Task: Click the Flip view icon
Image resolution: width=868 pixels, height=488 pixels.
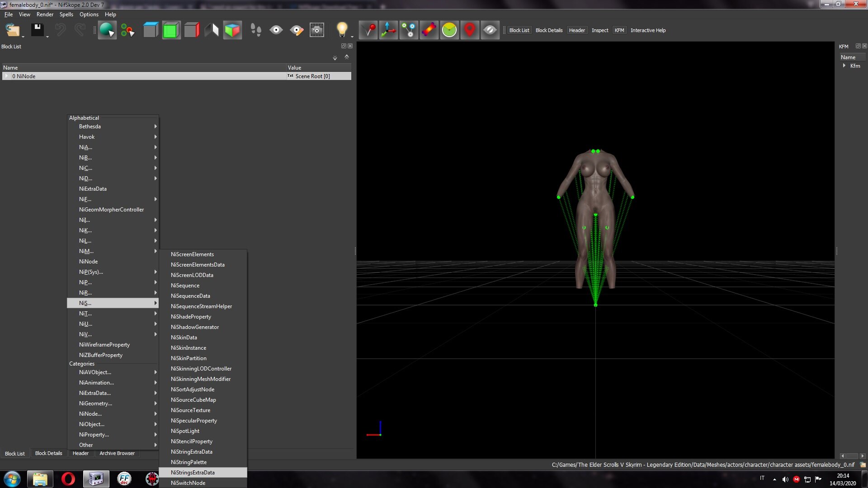Action: [x=212, y=30]
